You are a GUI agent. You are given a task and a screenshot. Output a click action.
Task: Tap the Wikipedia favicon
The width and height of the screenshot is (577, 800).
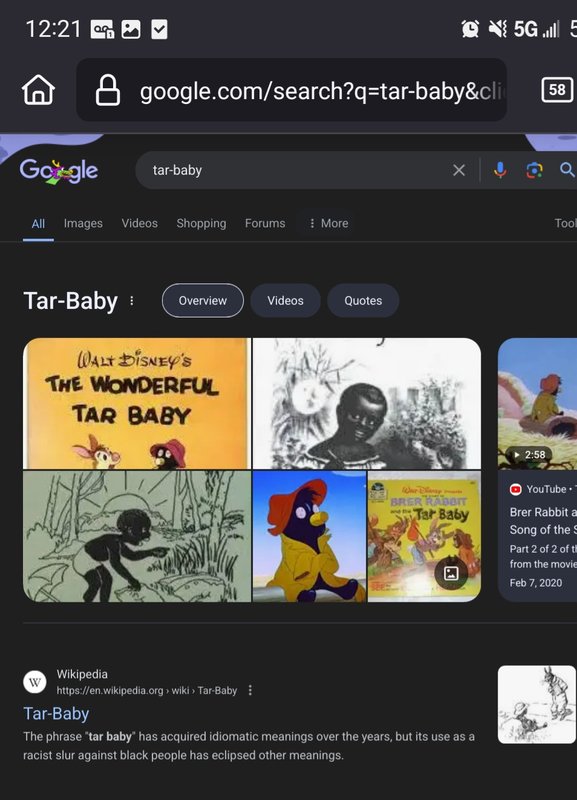point(35,682)
